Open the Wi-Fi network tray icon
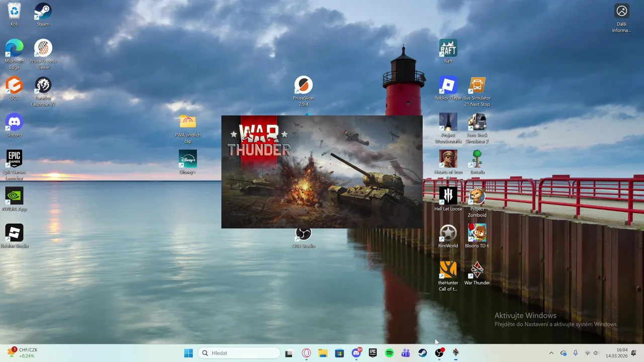 pyautogui.click(x=587, y=353)
